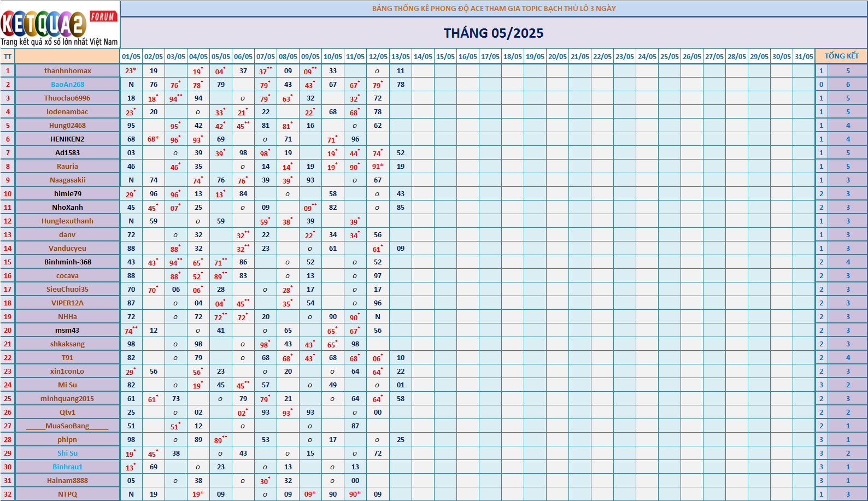This screenshot has height=501, width=868.
Task: Click msm43's 01/05 cell 74**
Action: coord(131,330)
